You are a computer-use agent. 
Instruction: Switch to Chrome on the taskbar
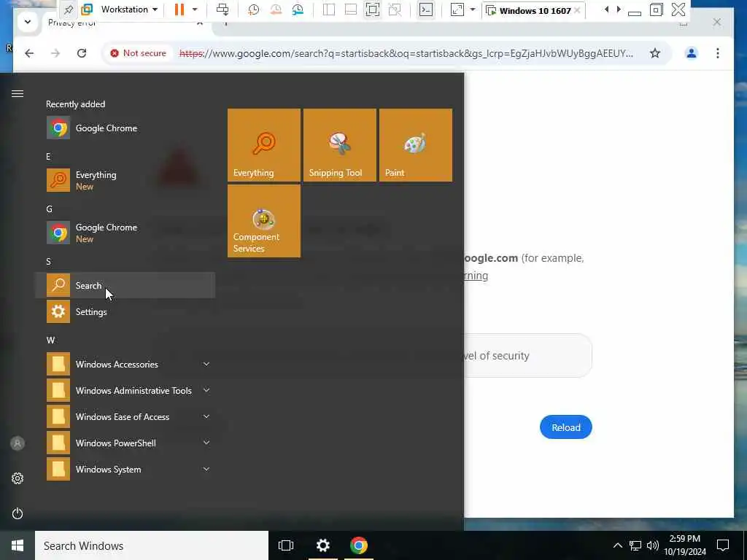point(359,545)
